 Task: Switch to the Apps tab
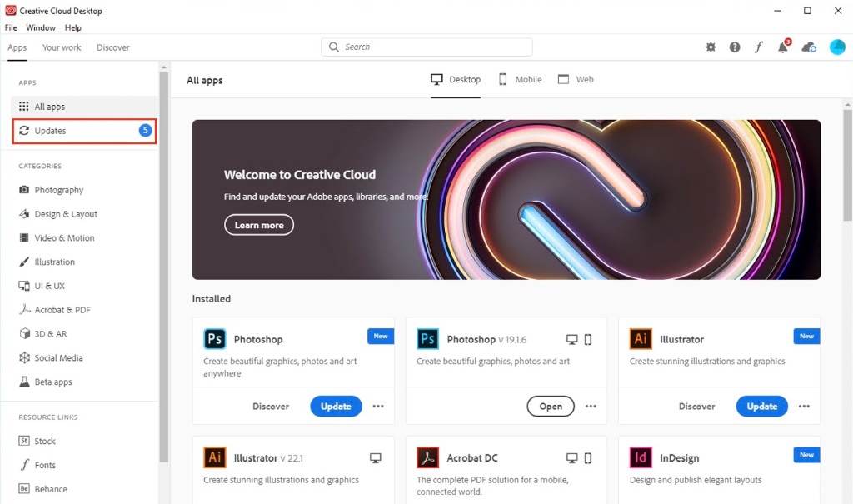pyautogui.click(x=17, y=47)
